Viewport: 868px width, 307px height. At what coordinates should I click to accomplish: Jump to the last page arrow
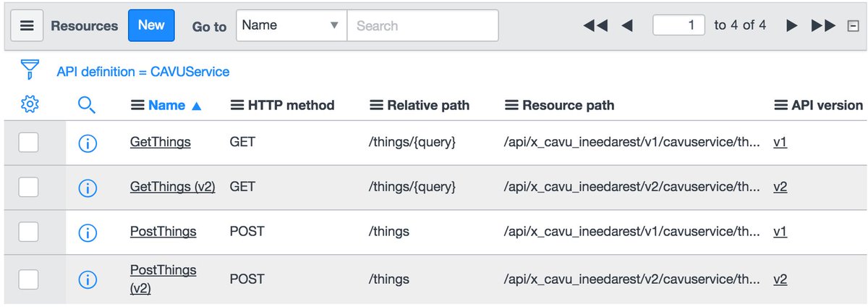(823, 25)
